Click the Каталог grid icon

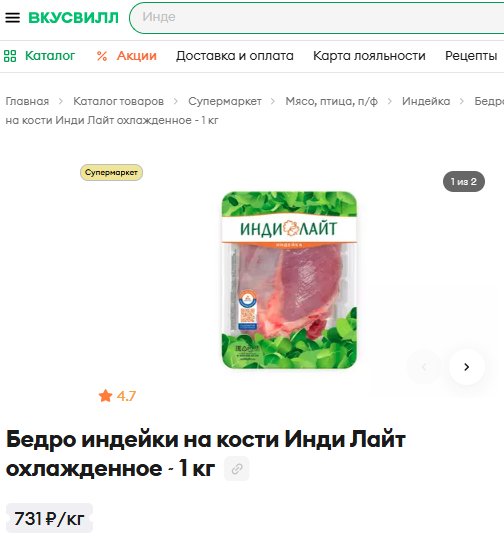tap(10, 56)
